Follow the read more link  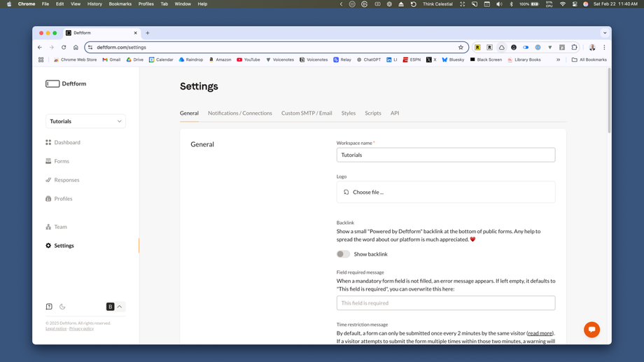coord(540,333)
